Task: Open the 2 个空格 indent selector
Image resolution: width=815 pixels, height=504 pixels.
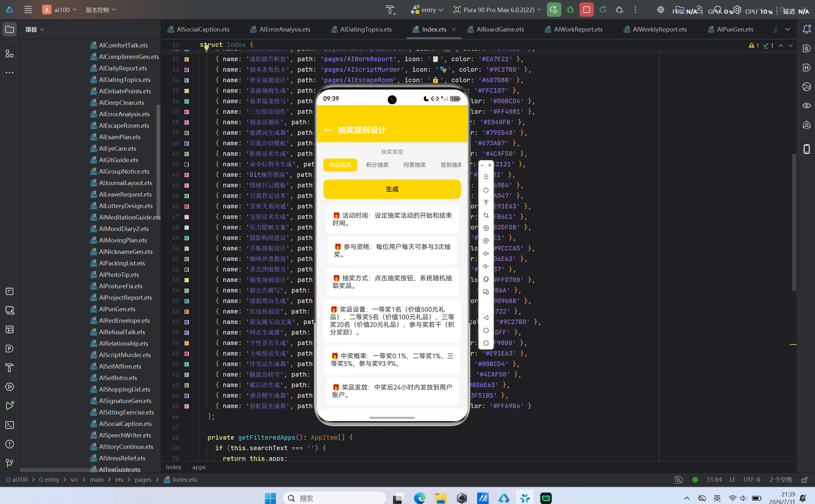Action: [x=781, y=480]
